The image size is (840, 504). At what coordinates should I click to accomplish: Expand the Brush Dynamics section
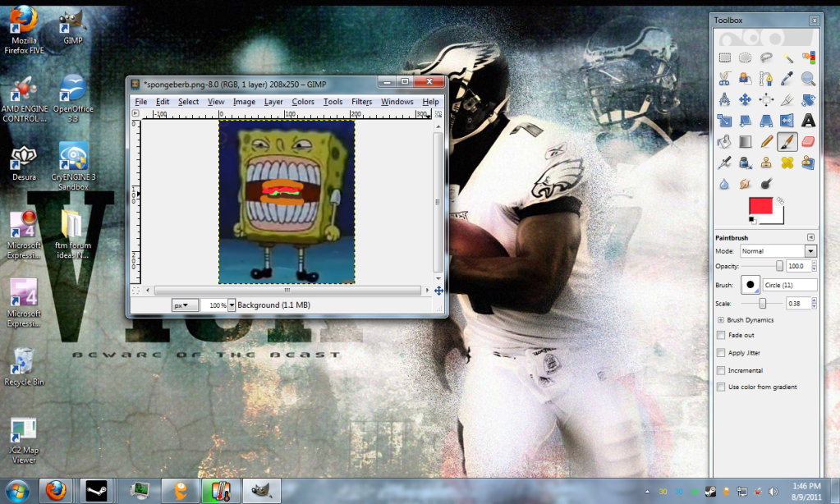pos(721,320)
